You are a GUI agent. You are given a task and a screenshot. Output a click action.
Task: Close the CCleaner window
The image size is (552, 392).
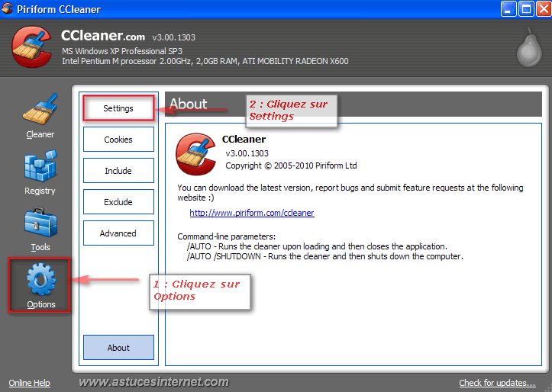coord(544,9)
